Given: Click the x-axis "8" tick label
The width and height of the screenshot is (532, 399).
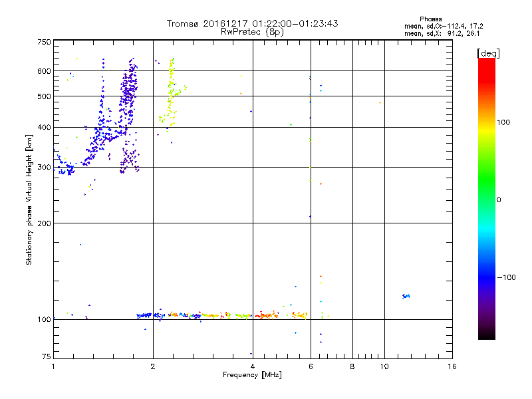Looking at the screenshot, I should click(352, 366).
